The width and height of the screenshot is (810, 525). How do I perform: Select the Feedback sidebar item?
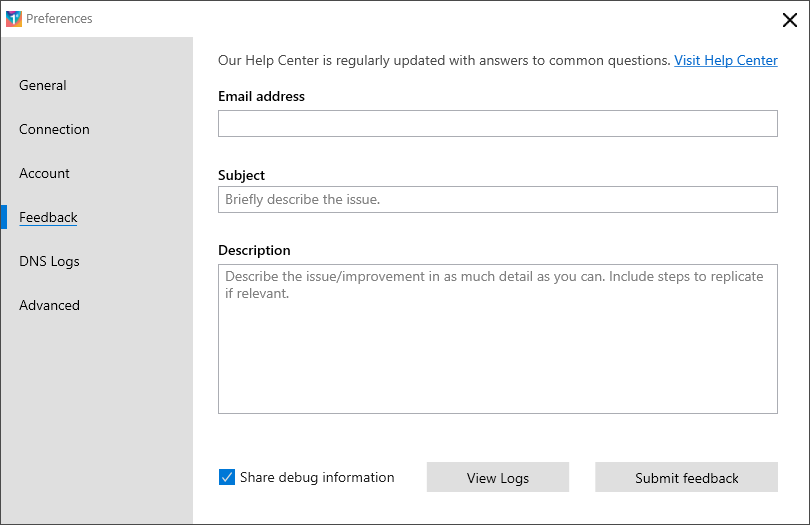point(48,217)
